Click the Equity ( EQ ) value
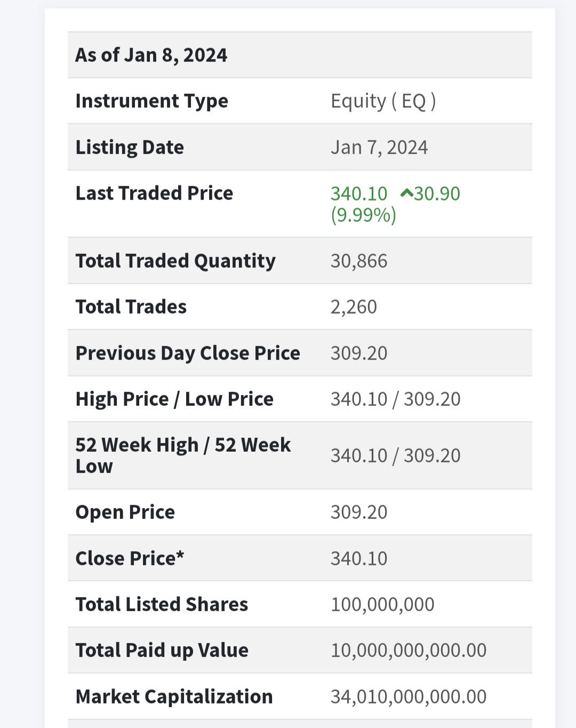Screen dimensions: 576x728 383,101
